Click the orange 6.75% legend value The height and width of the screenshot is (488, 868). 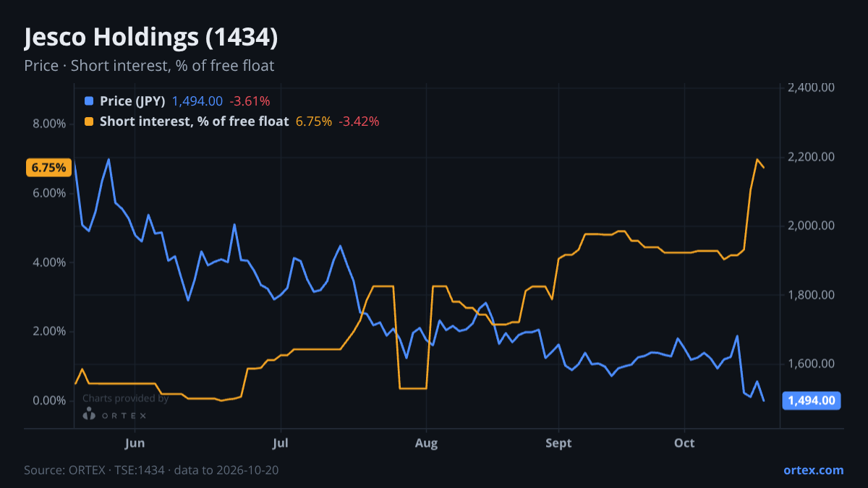314,121
